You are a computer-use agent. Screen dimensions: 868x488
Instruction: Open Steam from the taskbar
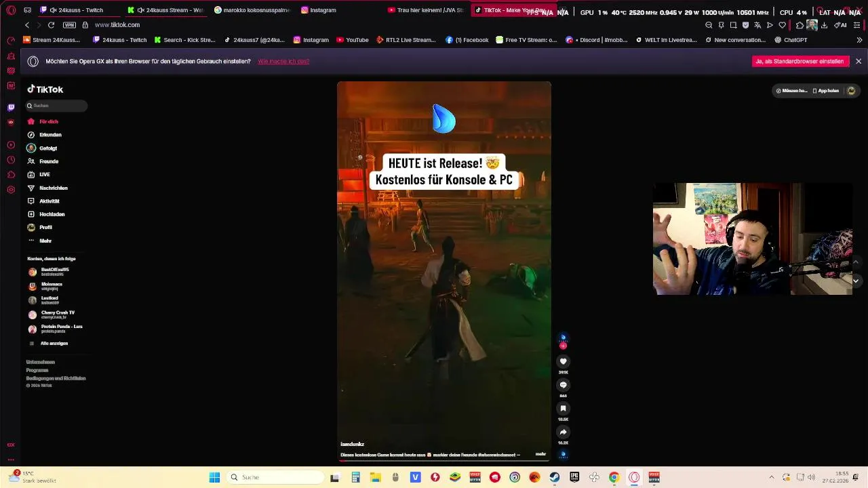tap(555, 477)
